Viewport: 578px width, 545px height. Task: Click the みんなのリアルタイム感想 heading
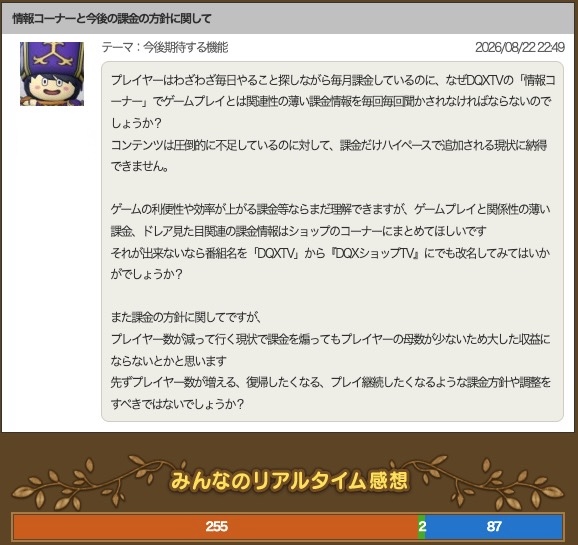click(x=289, y=480)
